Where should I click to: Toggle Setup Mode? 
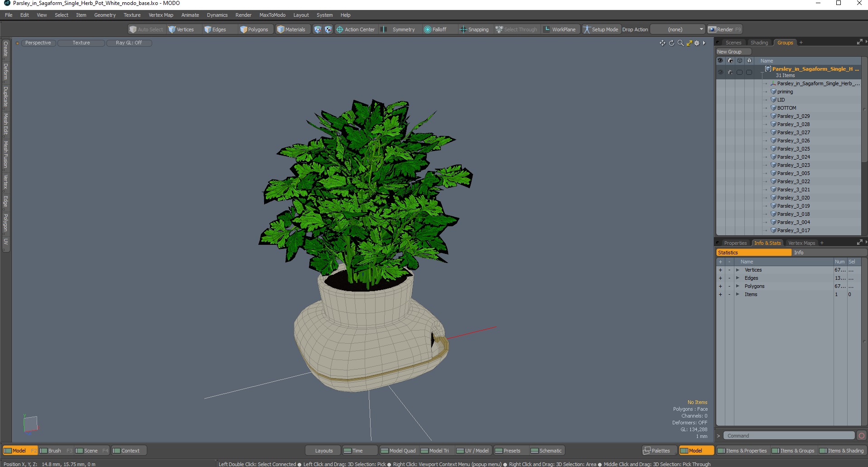pyautogui.click(x=600, y=29)
